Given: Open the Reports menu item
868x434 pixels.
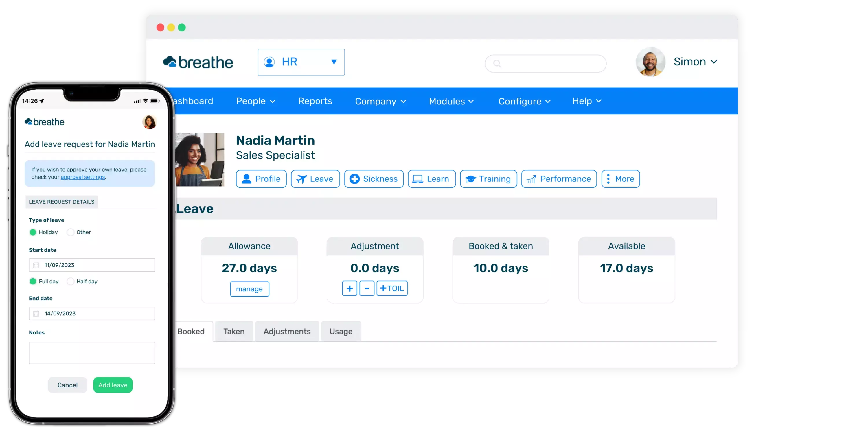Looking at the screenshot, I should [315, 101].
